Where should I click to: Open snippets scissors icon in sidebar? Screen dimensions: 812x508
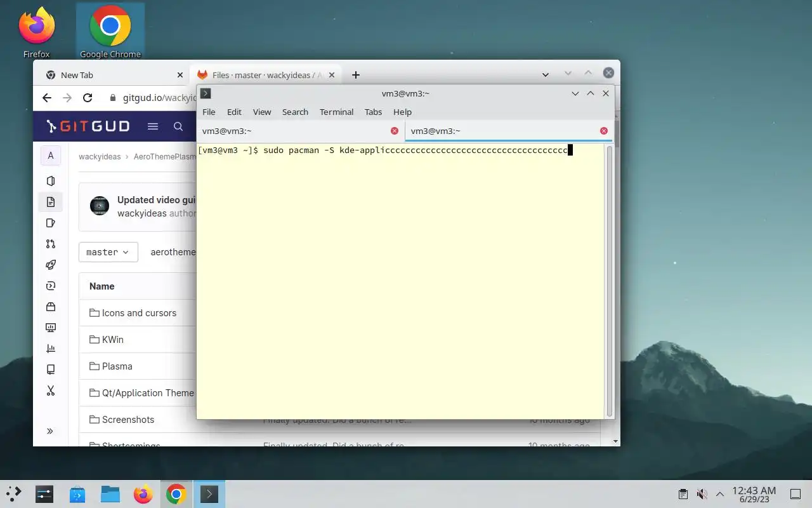51,391
